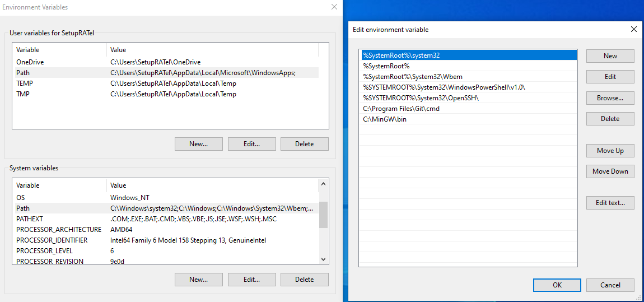This screenshot has height=302, width=644.
Task: Click the C:\Users\SetupRATel\OneDrive value
Action: click(155, 62)
